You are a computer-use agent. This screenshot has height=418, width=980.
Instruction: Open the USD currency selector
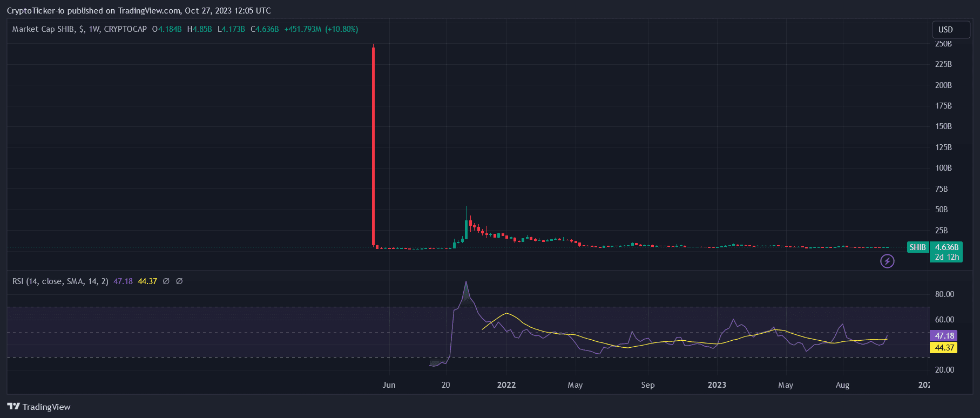[x=951, y=30]
